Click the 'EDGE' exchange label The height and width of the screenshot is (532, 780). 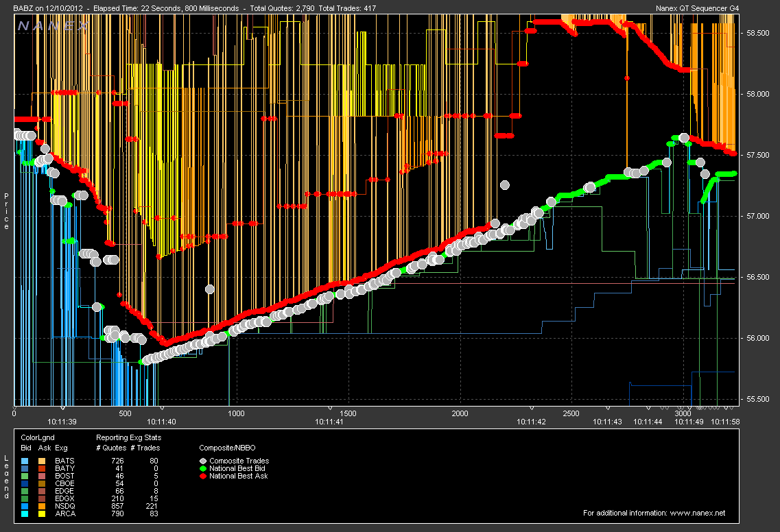[x=64, y=491]
